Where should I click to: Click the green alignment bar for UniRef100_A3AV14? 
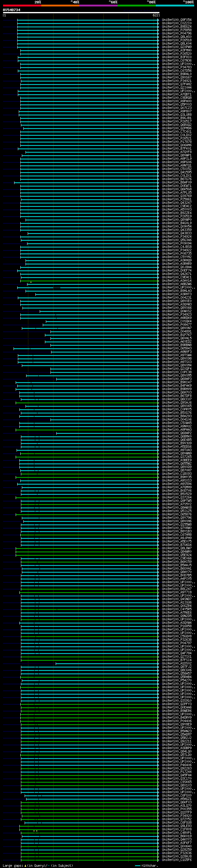pyautogui.click(x=90, y=281)
